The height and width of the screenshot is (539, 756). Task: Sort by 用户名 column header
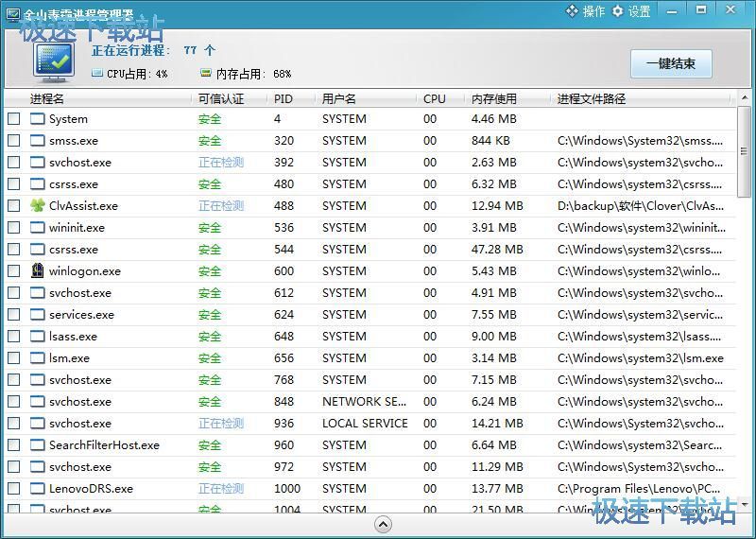pyautogui.click(x=338, y=99)
